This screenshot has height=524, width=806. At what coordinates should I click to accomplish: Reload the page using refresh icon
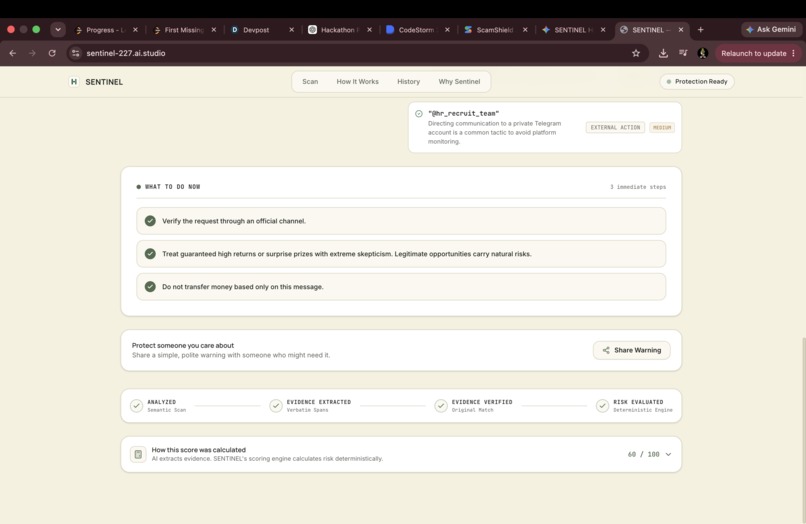coord(52,53)
